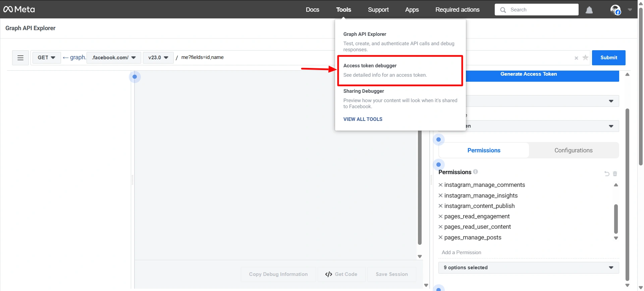Toggle the hamburger sidebar menu
Image resolution: width=644 pixels, height=291 pixels.
(20, 58)
